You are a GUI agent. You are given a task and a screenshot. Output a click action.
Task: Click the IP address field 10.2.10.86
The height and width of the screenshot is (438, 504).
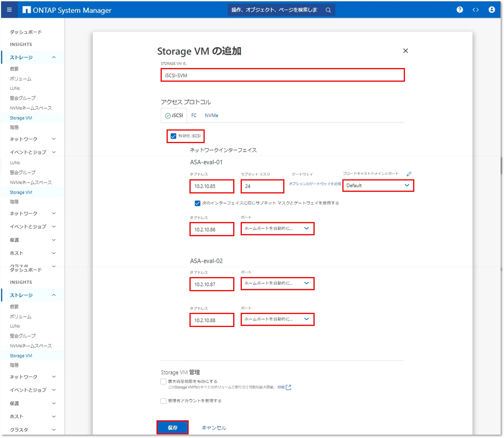tap(212, 230)
